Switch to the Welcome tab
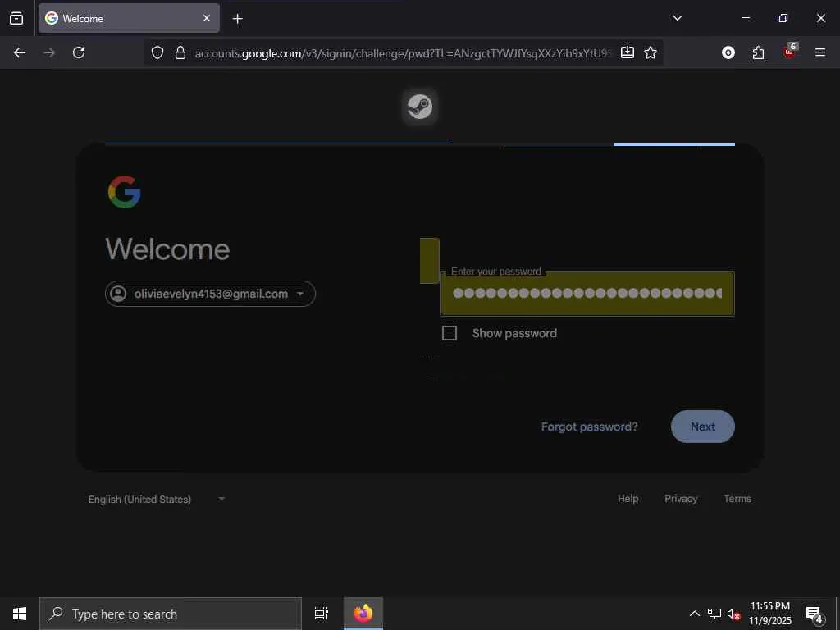Image resolution: width=840 pixels, height=630 pixels. pyautogui.click(x=129, y=18)
